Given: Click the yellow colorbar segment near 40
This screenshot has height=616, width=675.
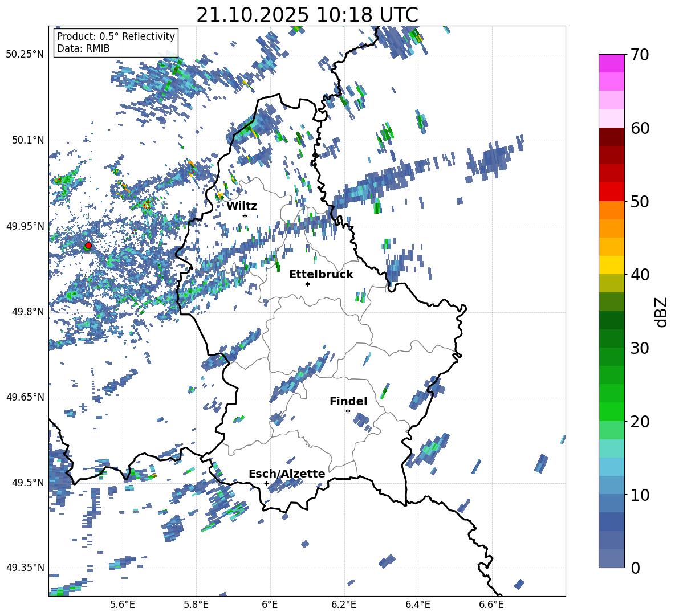Looking at the screenshot, I should [612, 265].
